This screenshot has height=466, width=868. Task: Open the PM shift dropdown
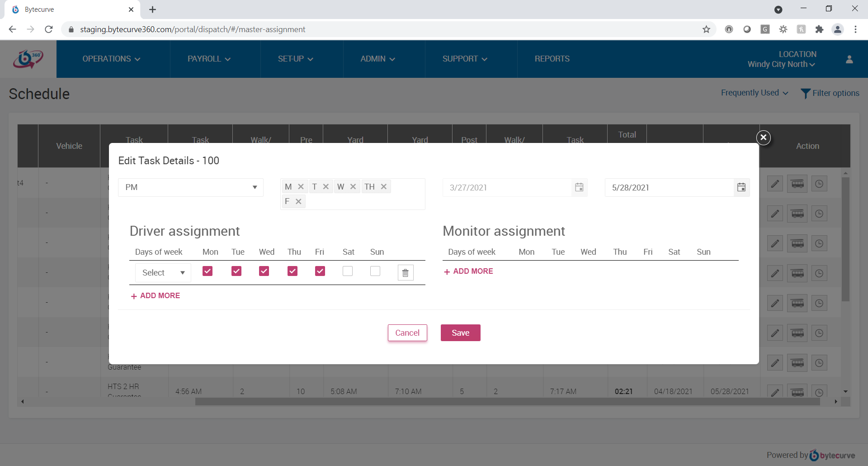[191, 187]
